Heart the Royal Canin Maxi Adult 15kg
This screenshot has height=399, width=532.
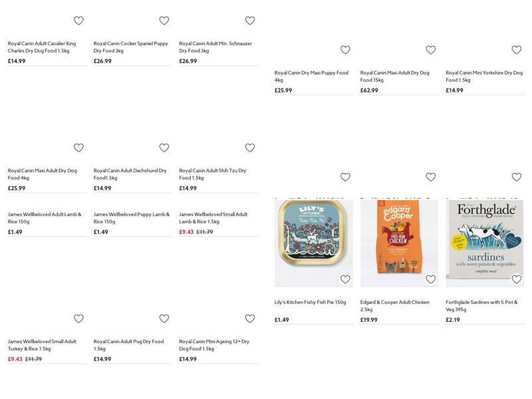point(431,50)
